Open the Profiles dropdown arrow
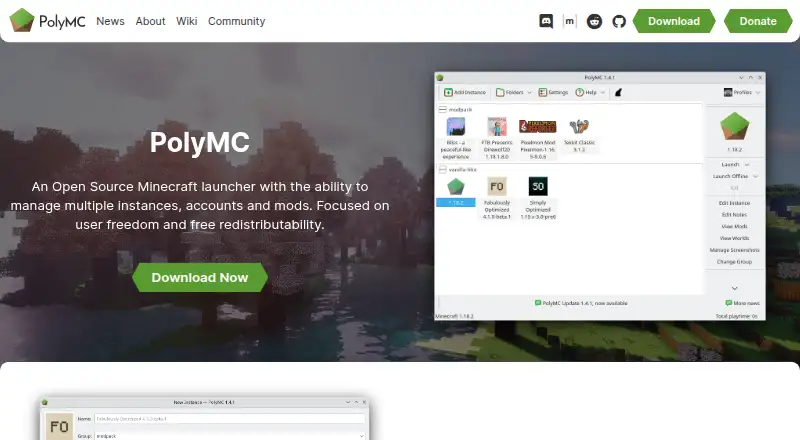 pyautogui.click(x=758, y=92)
